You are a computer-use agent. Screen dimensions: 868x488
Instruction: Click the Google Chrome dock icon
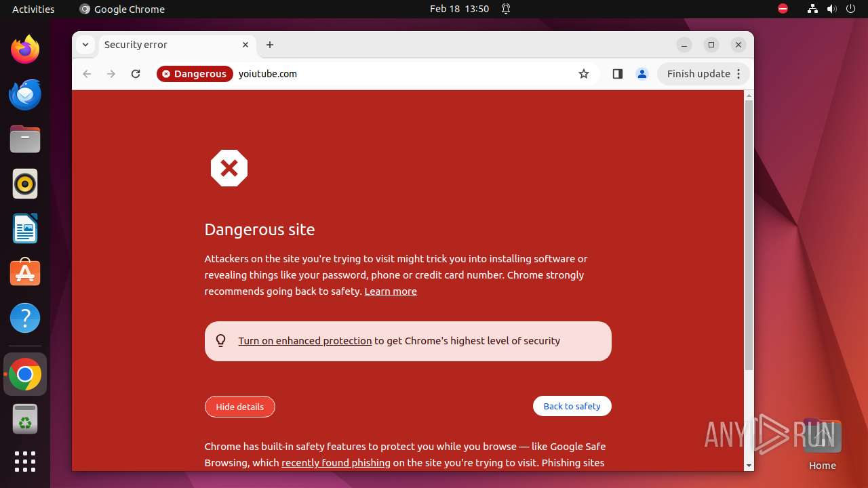click(x=25, y=374)
